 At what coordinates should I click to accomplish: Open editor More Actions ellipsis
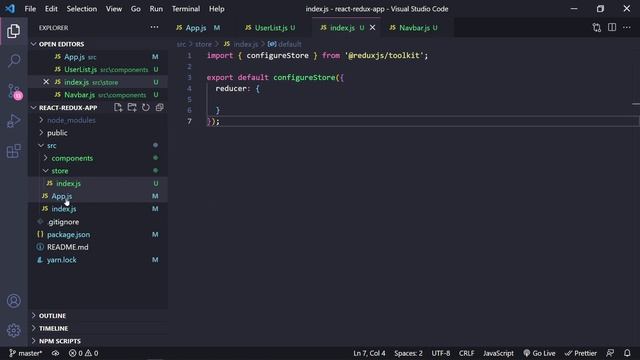click(627, 27)
